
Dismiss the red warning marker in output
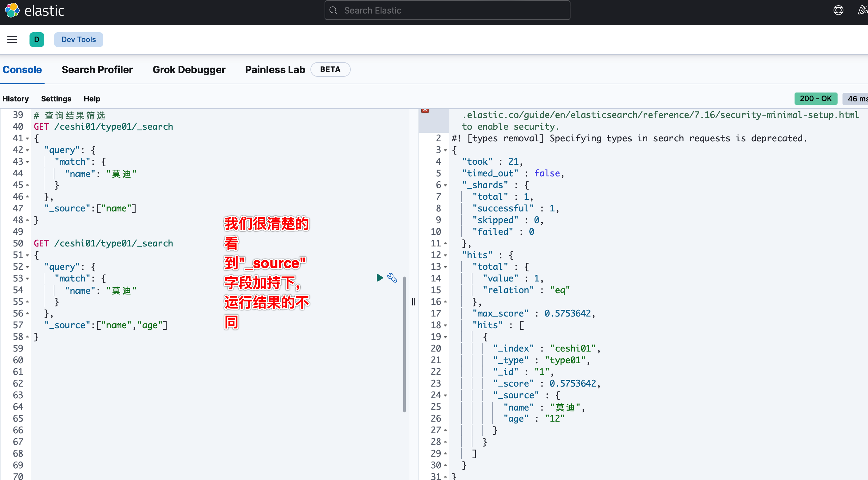pyautogui.click(x=425, y=111)
